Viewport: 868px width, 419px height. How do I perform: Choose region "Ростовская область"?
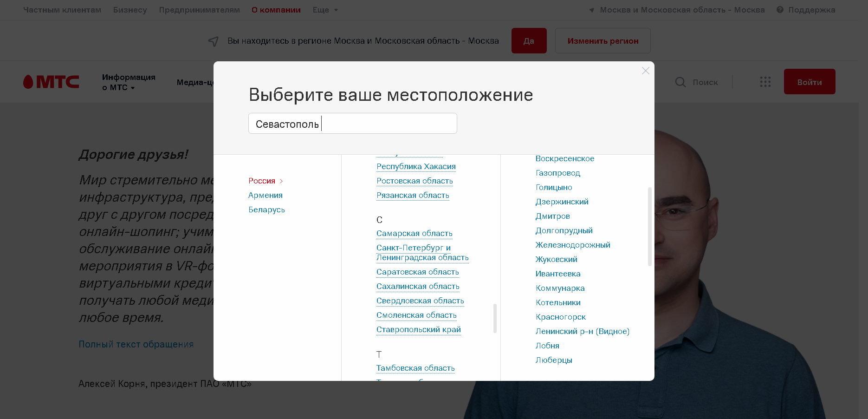coord(415,181)
